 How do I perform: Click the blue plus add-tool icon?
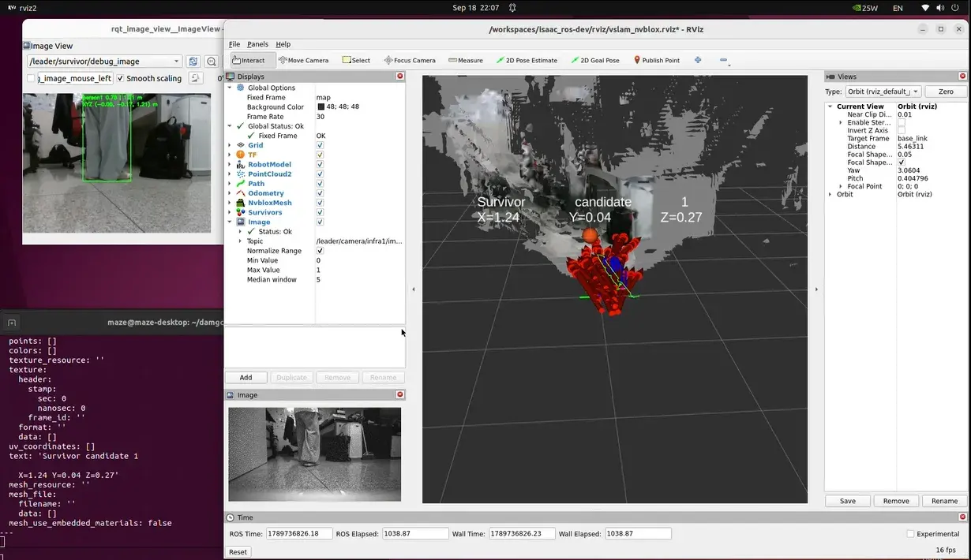point(698,60)
